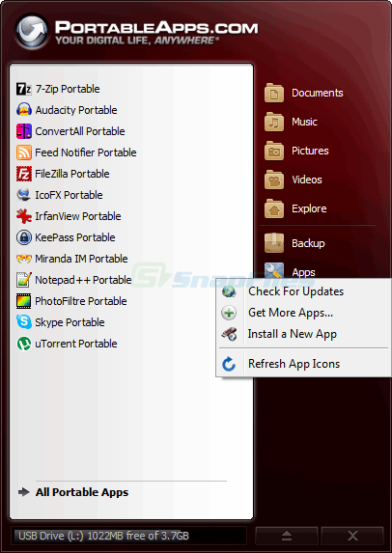Click the uTorrent Portable icon
Screen dimensions: 392x553
pyautogui.click(x=23, y=344)
